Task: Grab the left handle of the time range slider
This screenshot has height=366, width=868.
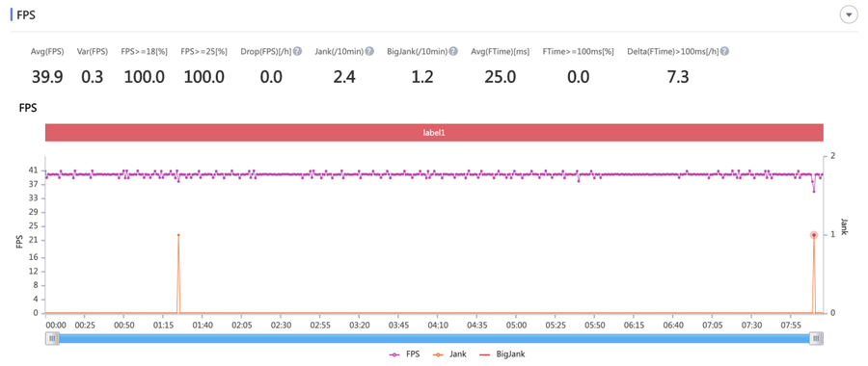Action: pyautogui.click(x=52, y=338)
